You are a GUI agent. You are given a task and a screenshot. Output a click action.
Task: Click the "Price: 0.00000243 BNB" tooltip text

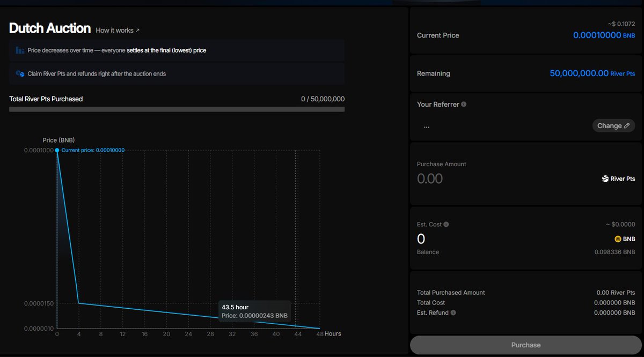[255, 316]
